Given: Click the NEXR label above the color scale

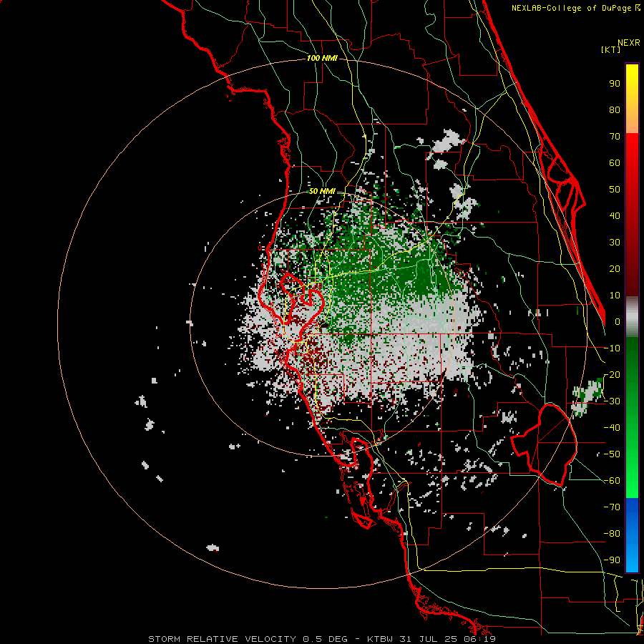Looking at the screenshot, I should coord(629,43).
